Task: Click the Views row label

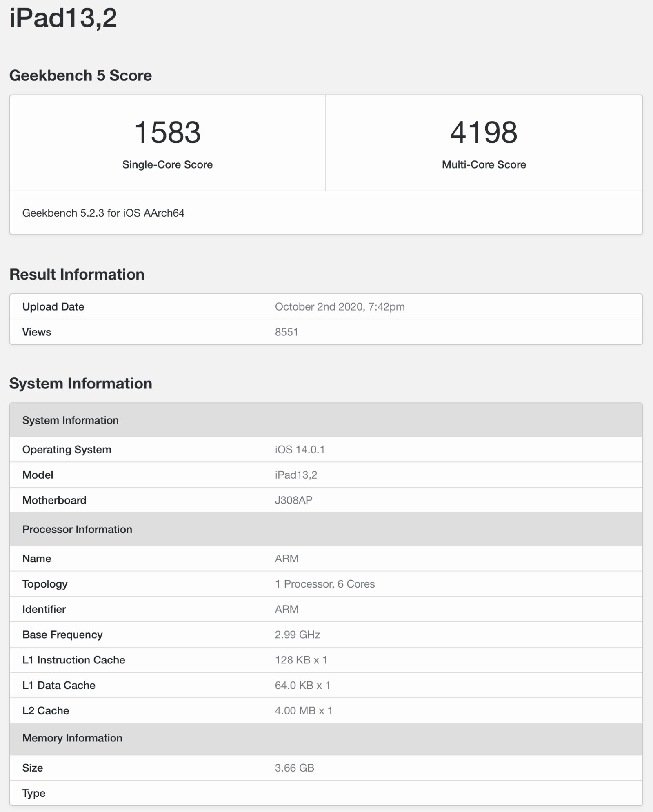Action: pyautogui.click(x=37, y=332)
